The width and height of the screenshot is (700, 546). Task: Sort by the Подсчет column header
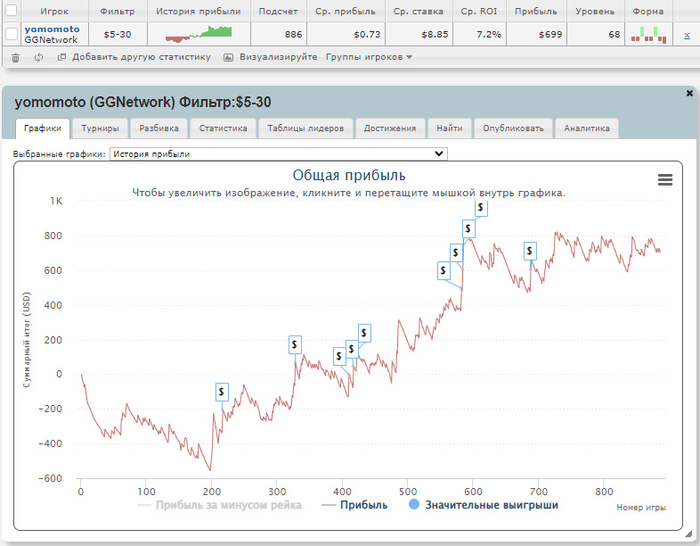[x=278, y=12]
